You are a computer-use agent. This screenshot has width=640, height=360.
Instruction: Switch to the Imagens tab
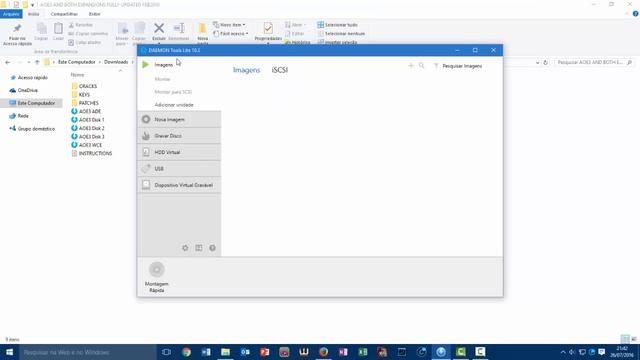click(247, 70)
